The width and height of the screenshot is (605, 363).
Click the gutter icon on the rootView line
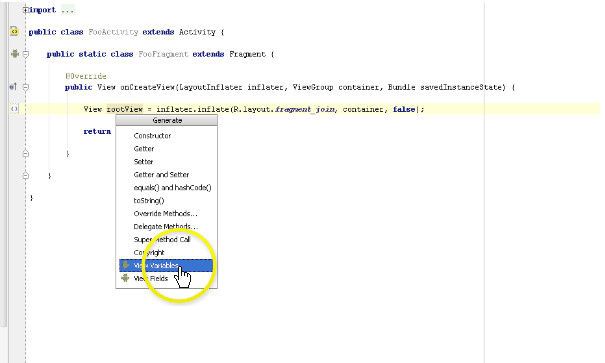[x=14, y=109]
